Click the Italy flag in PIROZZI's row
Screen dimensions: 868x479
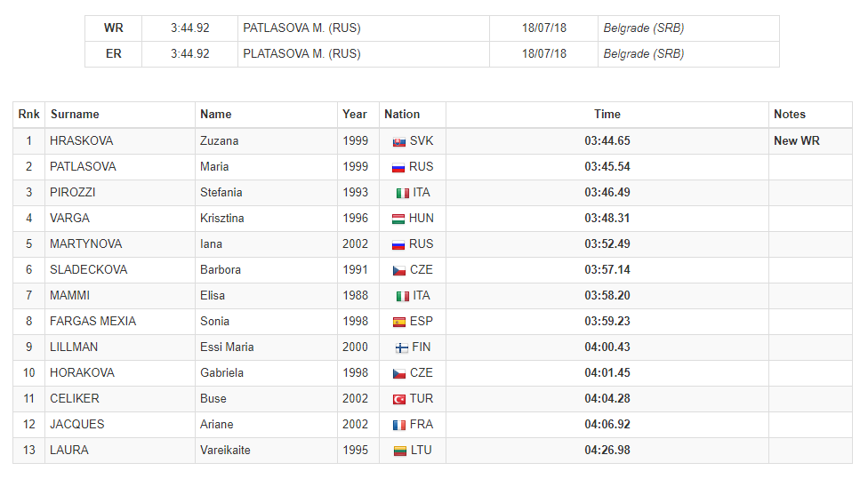(403, 193)
